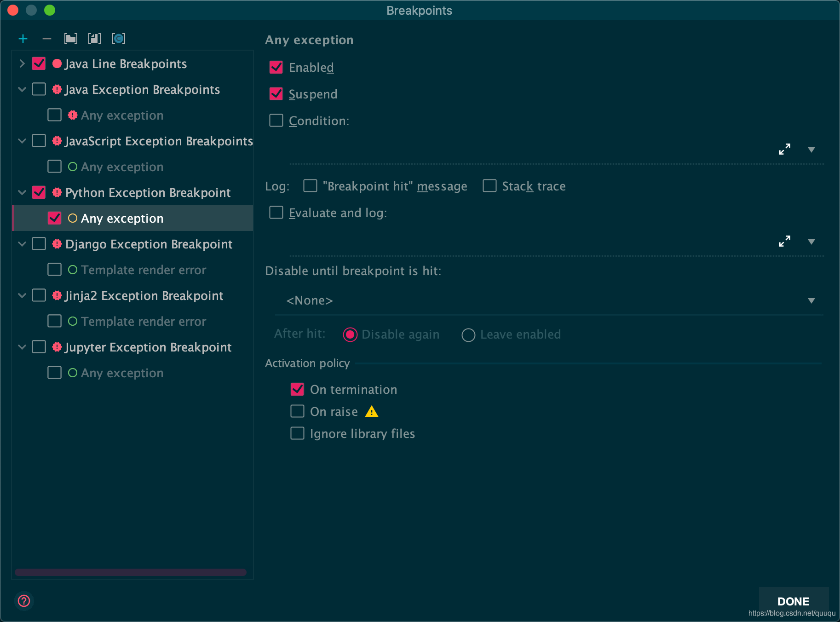Uncheck the Suspend checkbox
The image size is (840, 622).
tap(276, 94)
